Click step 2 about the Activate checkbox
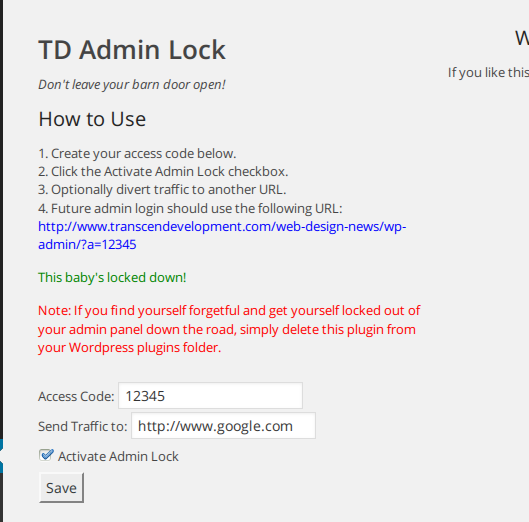This screenshot has width=529, height=522. [163, 171]
